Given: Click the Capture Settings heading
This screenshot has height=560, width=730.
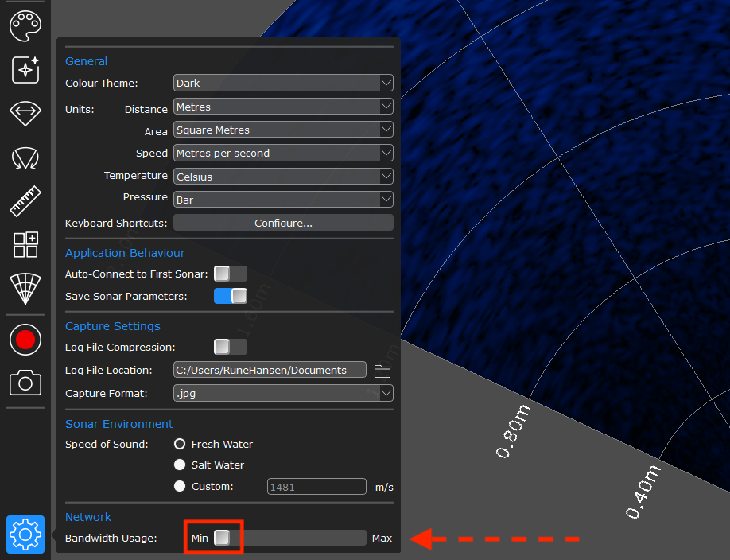Looking at the screenshot, I should point(113,326).
